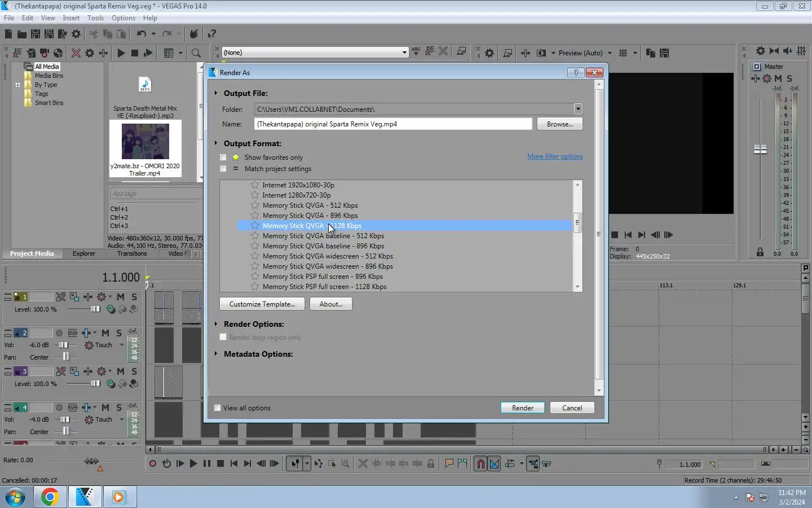Switch to the Transitions tab
Screen dimensions: 812x508
tap(132, 253)
